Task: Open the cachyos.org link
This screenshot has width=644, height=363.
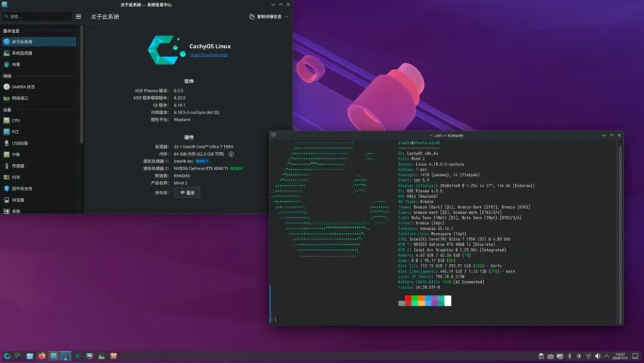Action: point(209,55)
